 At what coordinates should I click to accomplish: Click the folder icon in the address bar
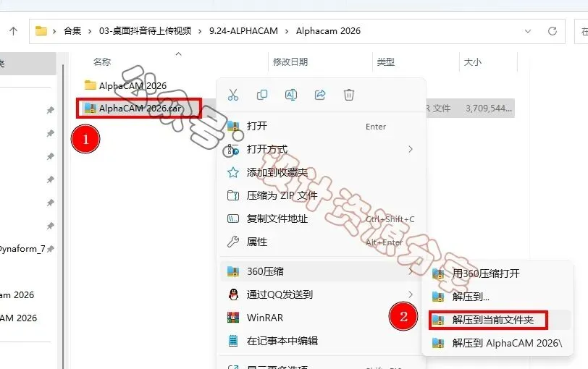coord(41,30)
